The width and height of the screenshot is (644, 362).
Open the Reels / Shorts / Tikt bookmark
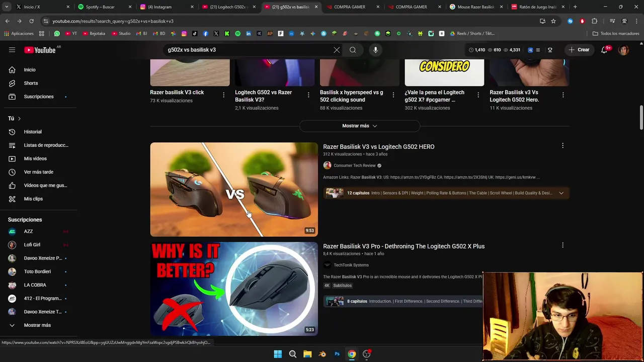pyautogui.click(x=472, y=34)
